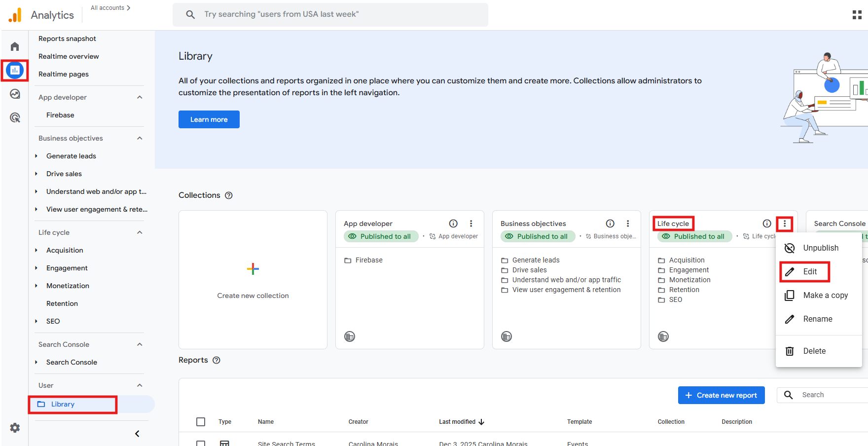The image size is (868, 446).
Task: Click the Analytics logo
Action: pyautogui.click(x=15, y=15)
